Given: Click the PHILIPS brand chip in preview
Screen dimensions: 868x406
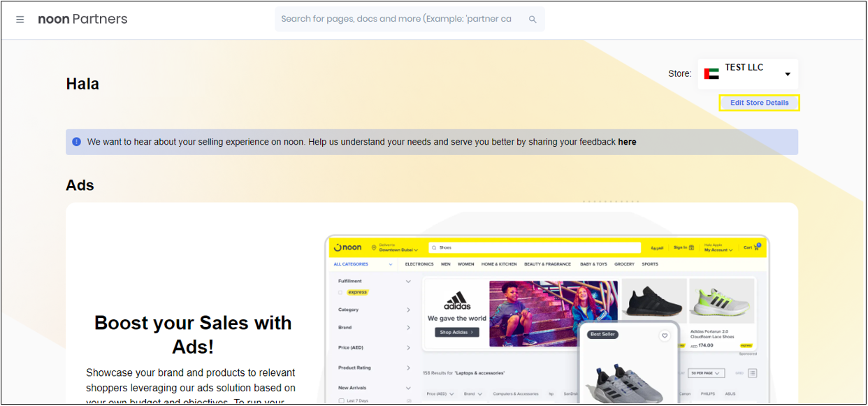Looking at the screenshot, I should 707,394.
